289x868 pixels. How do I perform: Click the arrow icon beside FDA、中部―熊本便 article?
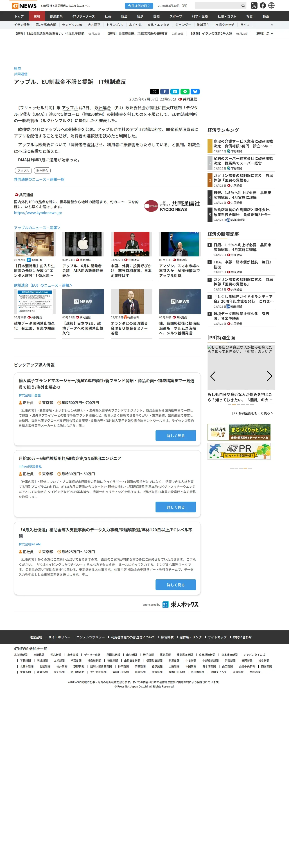coord(210,262)
